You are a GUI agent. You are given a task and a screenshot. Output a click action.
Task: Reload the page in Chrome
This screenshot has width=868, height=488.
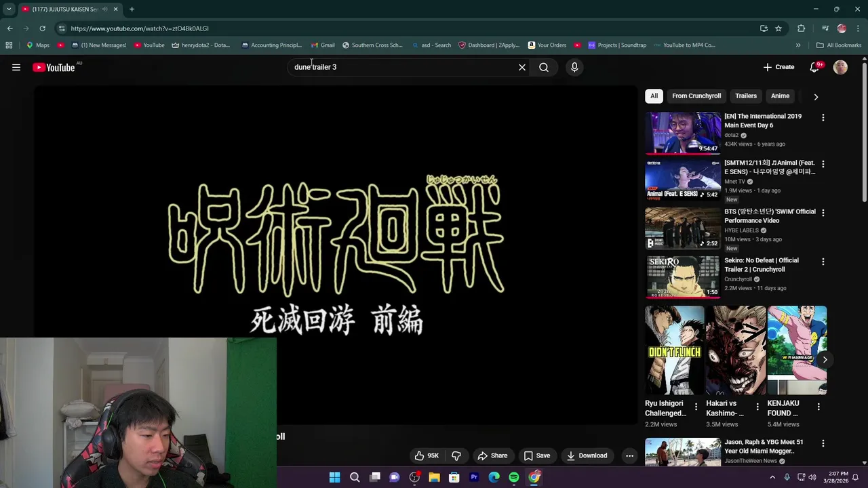[42, 28]
